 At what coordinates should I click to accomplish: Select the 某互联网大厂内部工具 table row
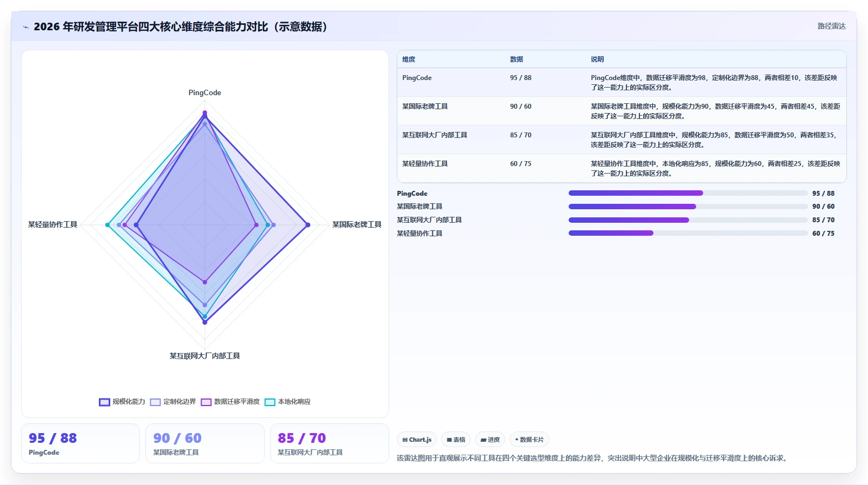tap(622, 139)
